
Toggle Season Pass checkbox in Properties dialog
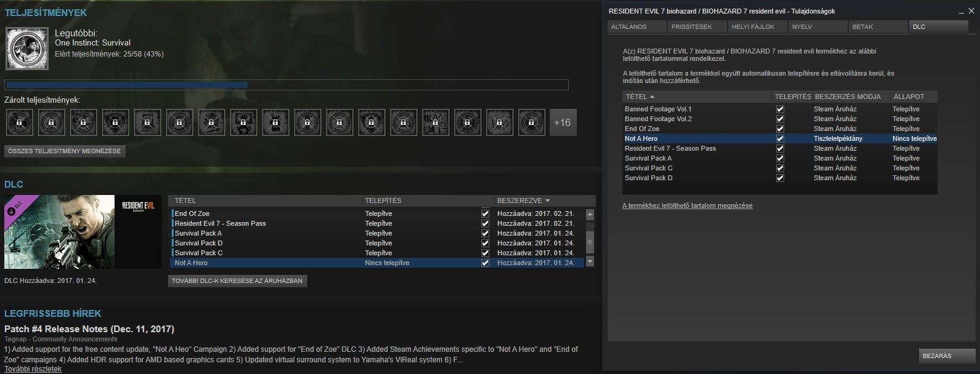coord(781,148)
